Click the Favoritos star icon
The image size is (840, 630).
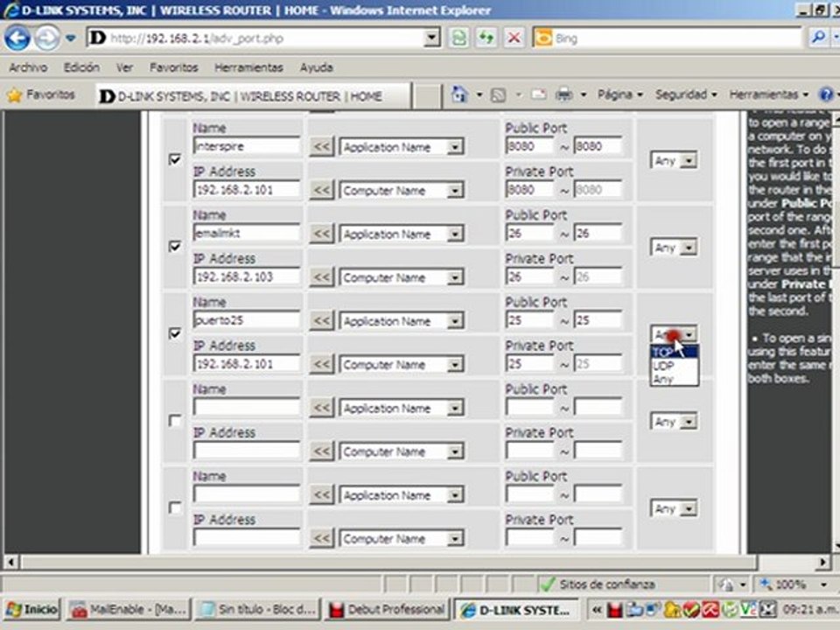tap(15, 95)
